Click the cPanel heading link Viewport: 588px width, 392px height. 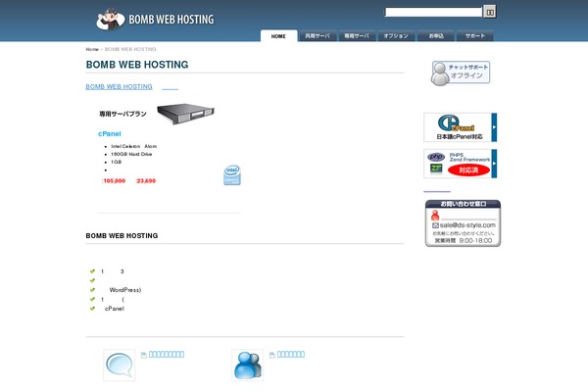point(110,134)
